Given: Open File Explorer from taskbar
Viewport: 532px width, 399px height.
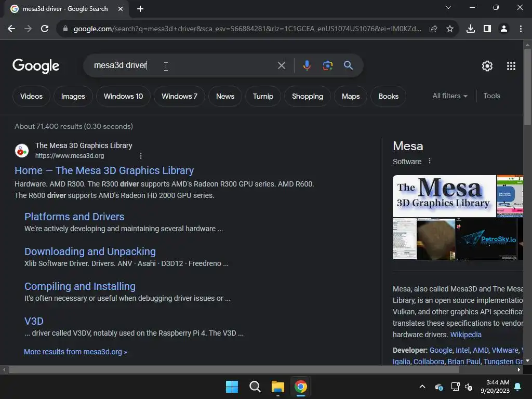Looking at the screenshot, I should (x=277, y=387).
